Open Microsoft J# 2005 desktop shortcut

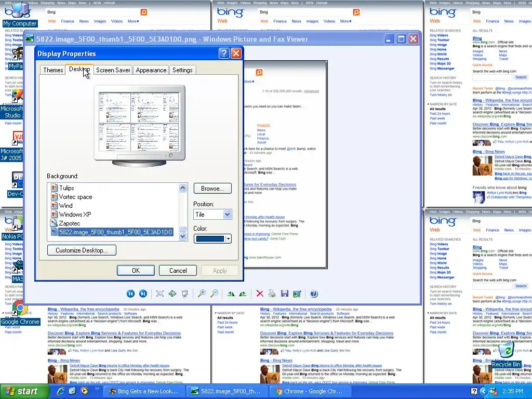click(x=11, y=146)
